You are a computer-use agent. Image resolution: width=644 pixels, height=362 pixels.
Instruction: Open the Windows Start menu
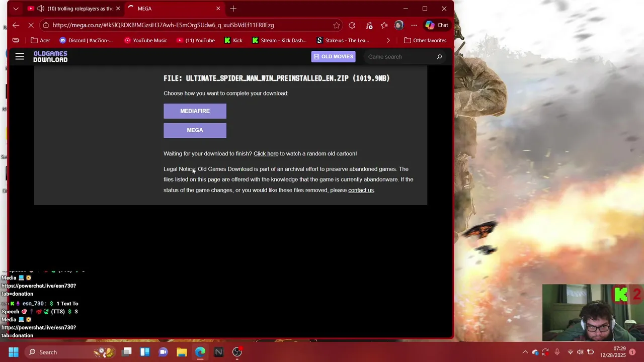[x=14, y=352]
